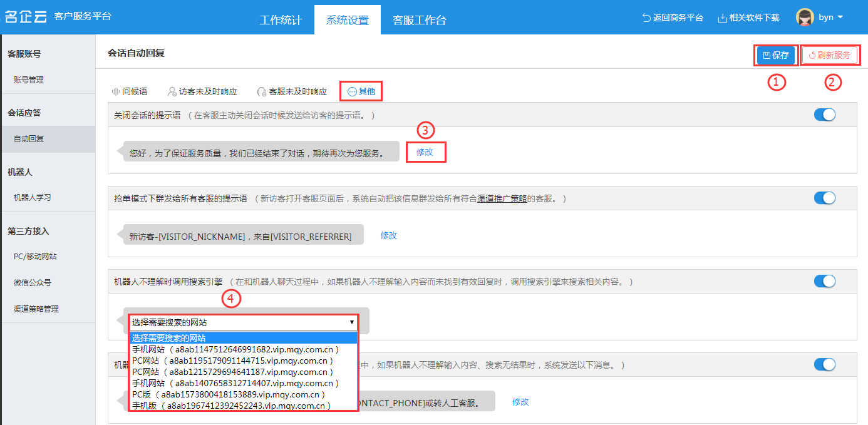The image size is (868, 425).
Task: Open 机器人学习 in the sidebar
Action: (33, 197)
